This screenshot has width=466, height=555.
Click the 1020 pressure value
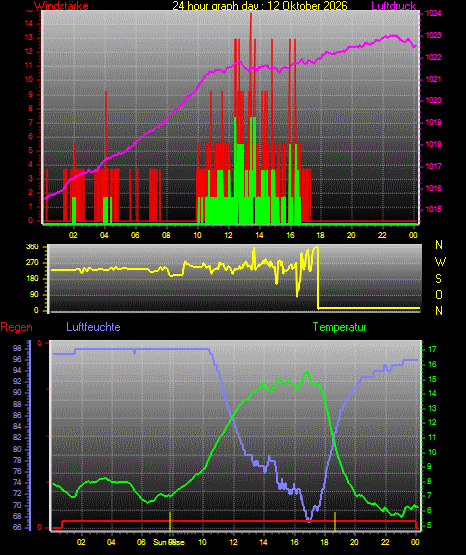[433, 101]
